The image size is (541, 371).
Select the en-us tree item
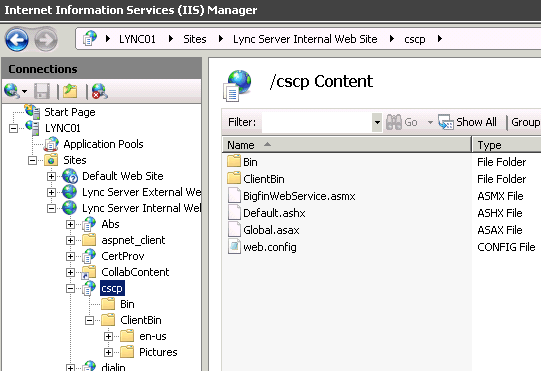(153, 336)
